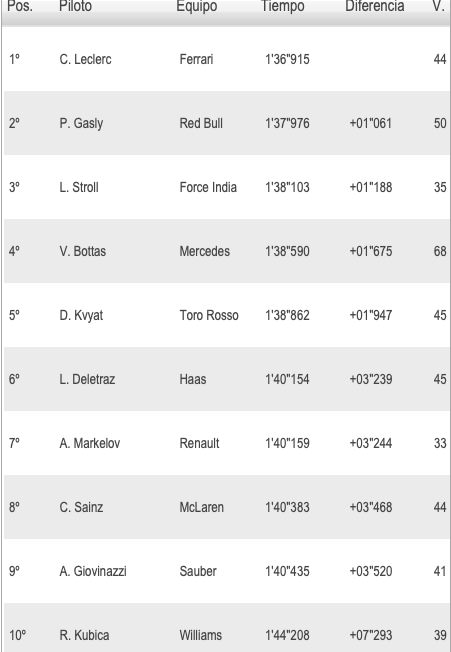Click the McLaren team cell
The image size is (451, 652).
[201, 508]
